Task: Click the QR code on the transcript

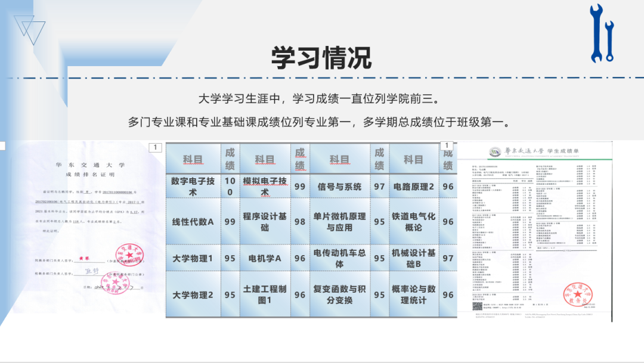Action: point(477,306)
